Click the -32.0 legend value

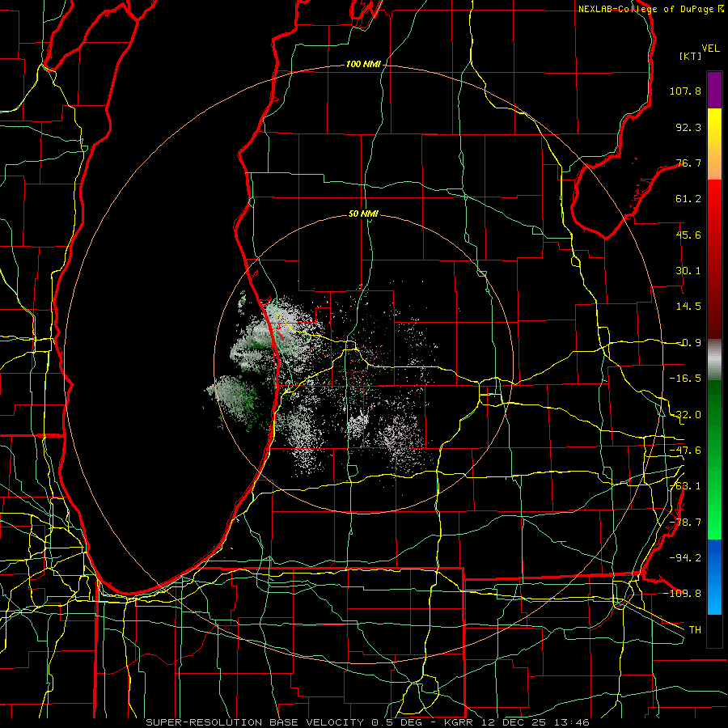(685, 415)
